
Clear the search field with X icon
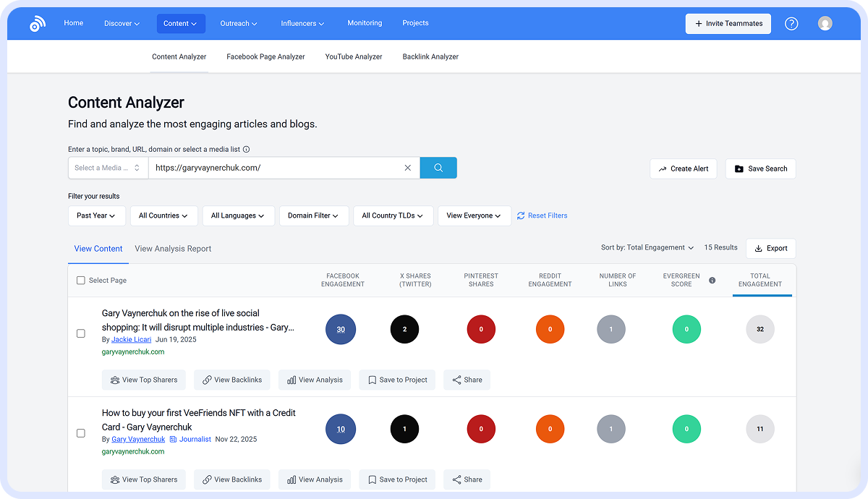[x=407, y=168]
